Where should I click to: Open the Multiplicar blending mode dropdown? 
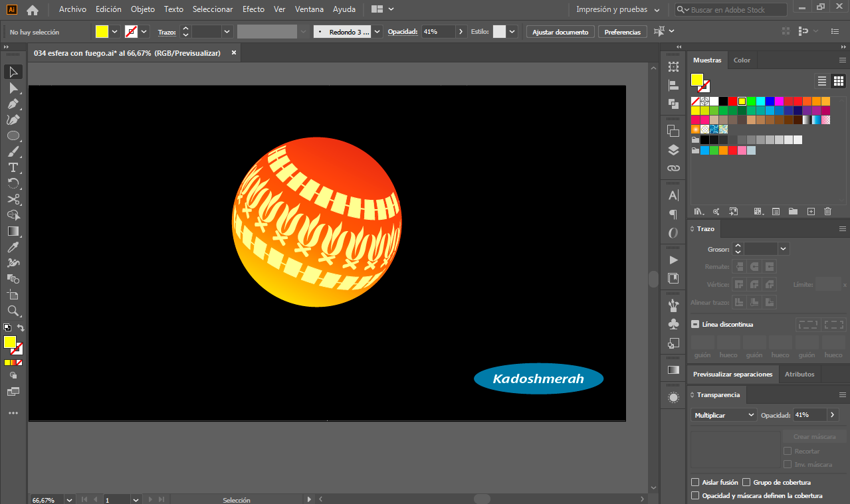[724, 415]
